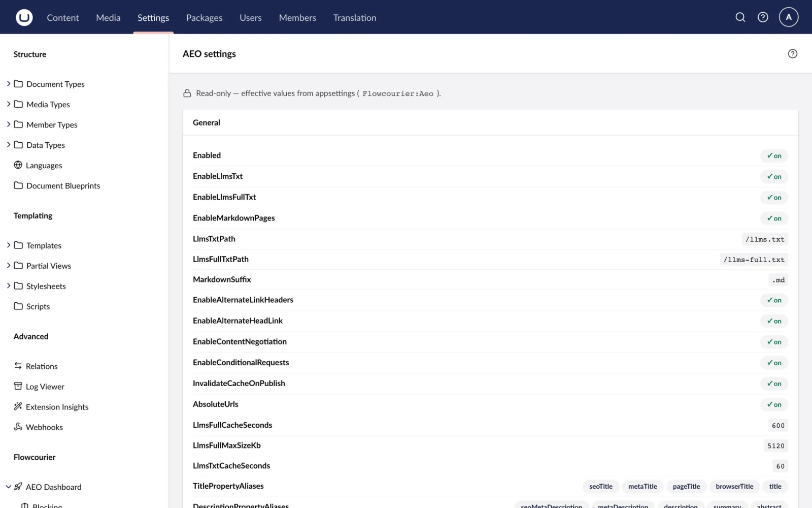This screenshot has height=508, width=812.
Task: Collapse the AEO Dashboard tree node
Action: [9, 487]
